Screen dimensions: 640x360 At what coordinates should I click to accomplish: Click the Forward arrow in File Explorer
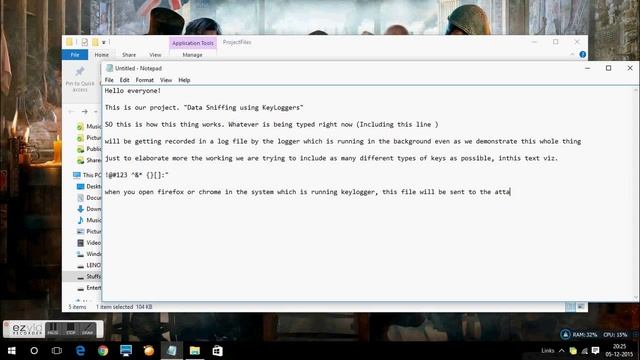coord(84,111)
